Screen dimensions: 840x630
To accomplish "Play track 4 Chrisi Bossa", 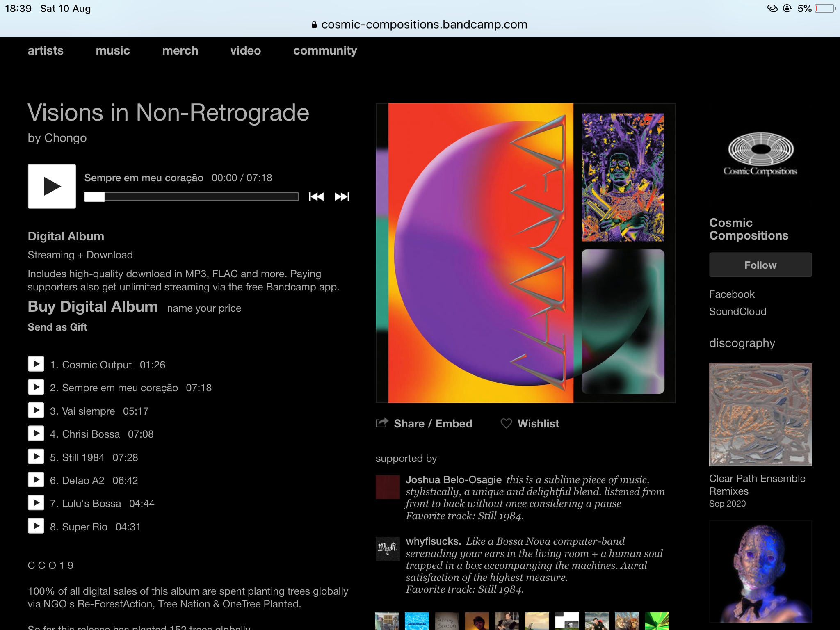I will tap(36, 433).
